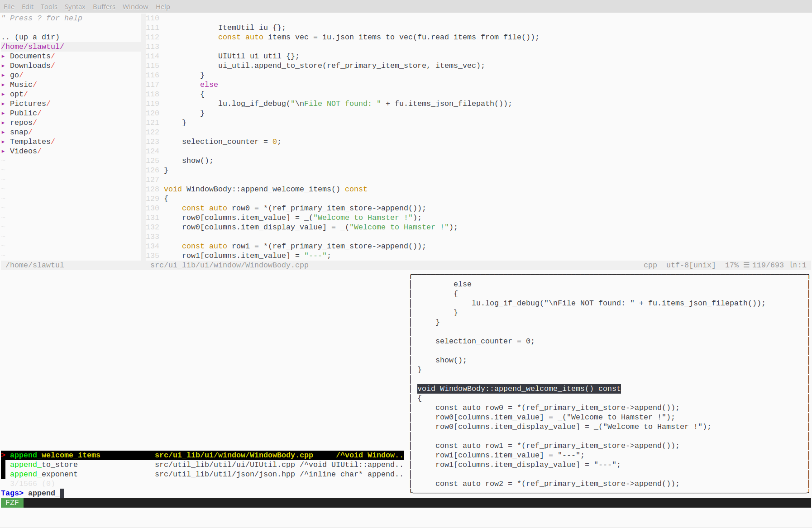Click the utf-8[unix] encoding indicator
This screenshot has width=812, height=528.
pos(690,265)
